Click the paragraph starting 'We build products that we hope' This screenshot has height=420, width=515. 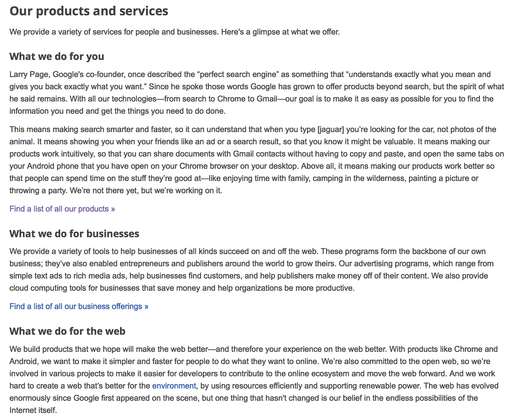(254, 380)
